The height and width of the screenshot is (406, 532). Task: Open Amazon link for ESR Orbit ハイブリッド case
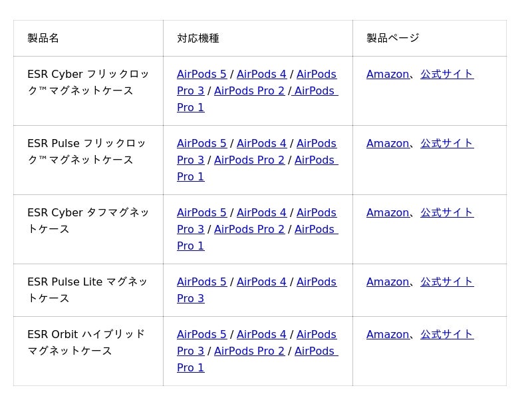(388, 334)
